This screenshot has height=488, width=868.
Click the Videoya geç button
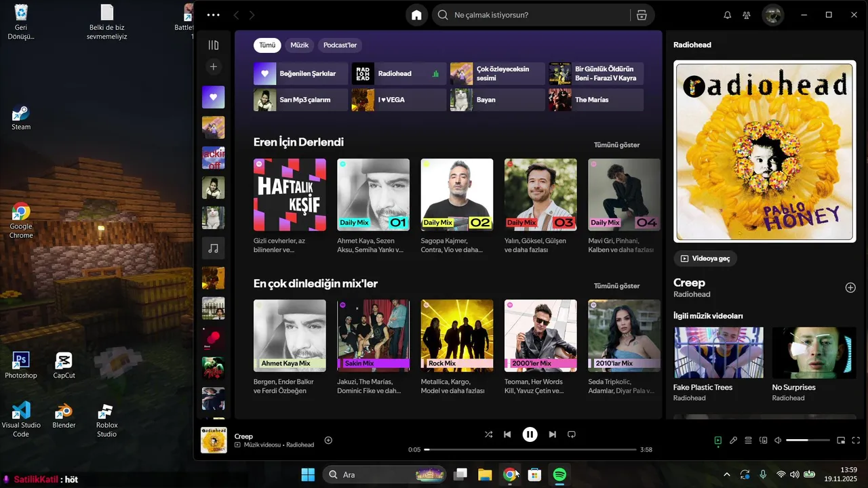click(x=705, y=258)
